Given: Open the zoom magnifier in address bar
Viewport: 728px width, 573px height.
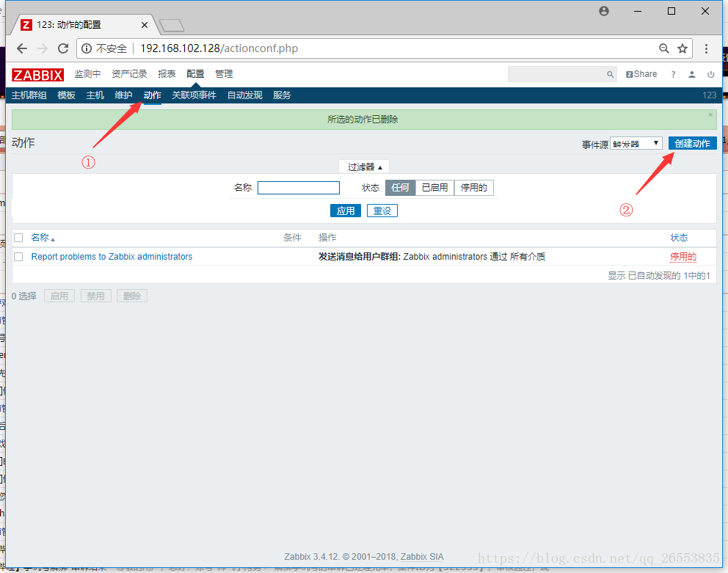Looking at the screenshot, I should [664, 48].
